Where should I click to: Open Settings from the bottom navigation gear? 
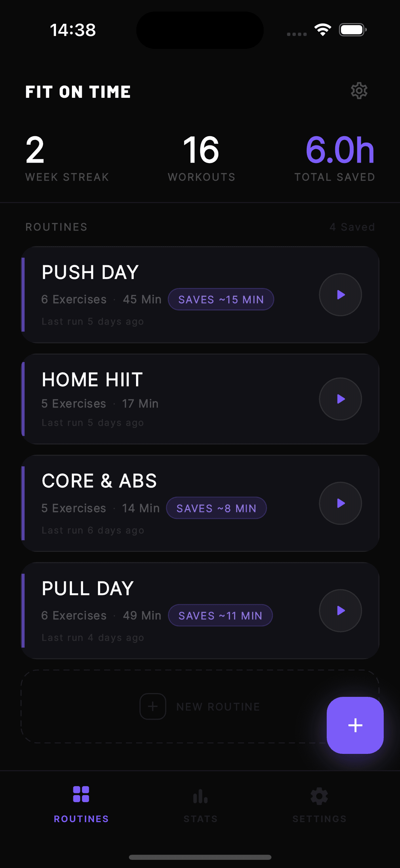(319, 796)
